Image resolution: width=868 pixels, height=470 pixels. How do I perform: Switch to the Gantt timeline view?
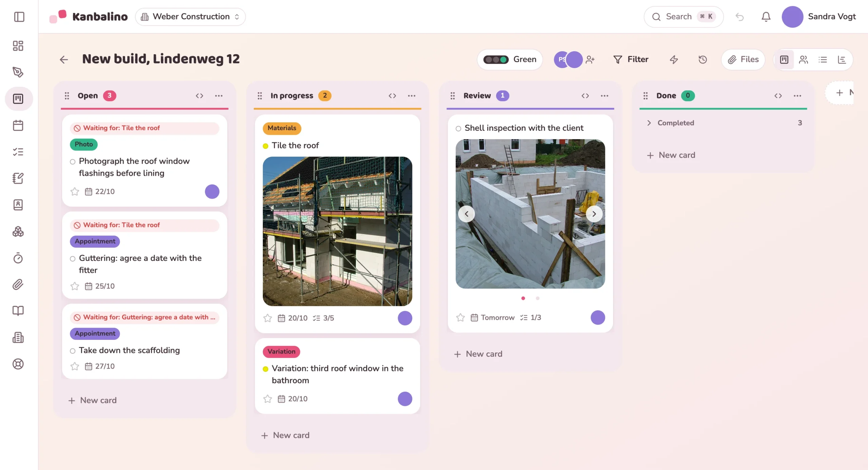point(842,60)
